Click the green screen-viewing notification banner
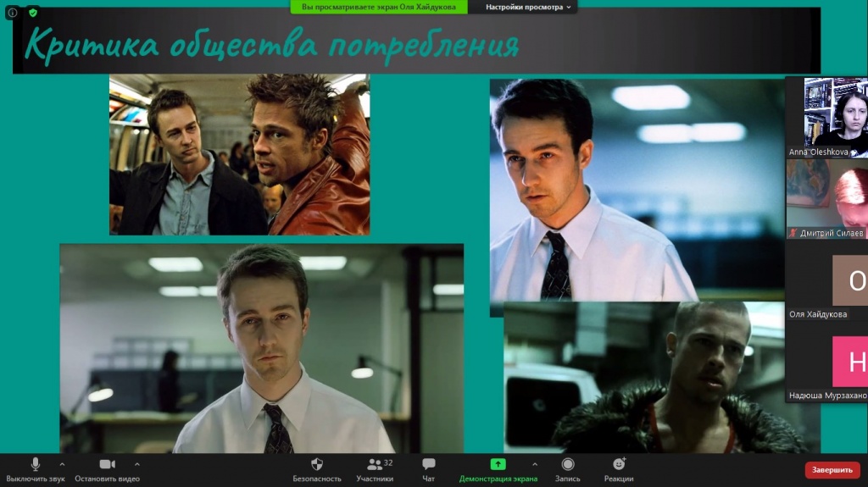Image resolution: width=868 pixels, height=487 pixels. [x=379, y=7]
